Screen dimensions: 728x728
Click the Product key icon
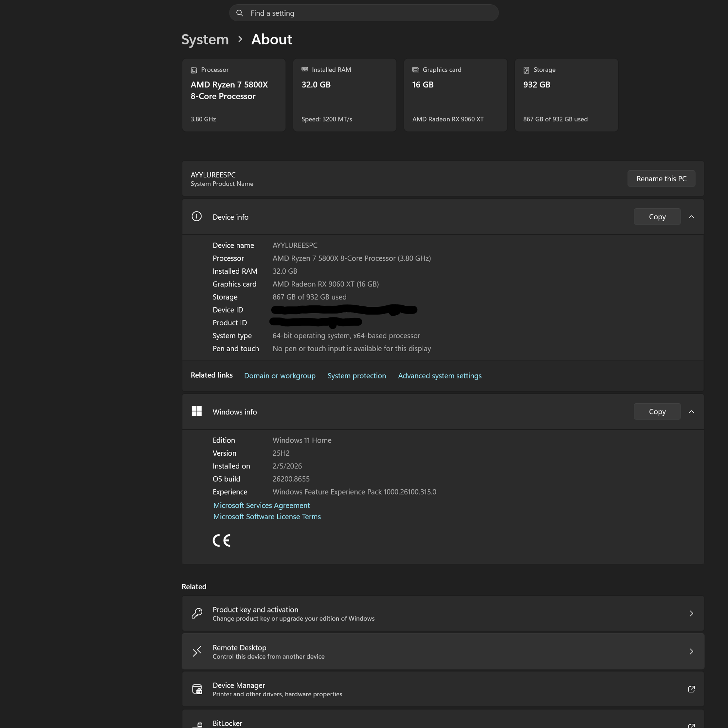coord(197,614)
